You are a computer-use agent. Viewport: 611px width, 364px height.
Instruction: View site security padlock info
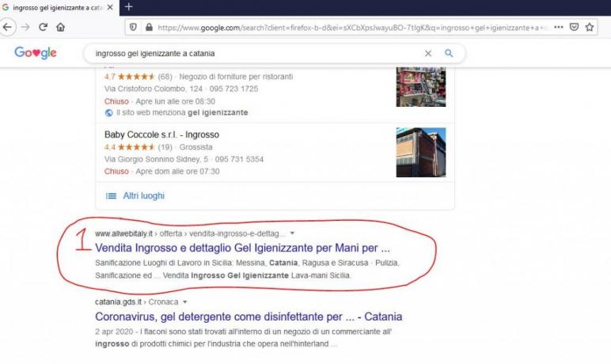tap(149, 27)
